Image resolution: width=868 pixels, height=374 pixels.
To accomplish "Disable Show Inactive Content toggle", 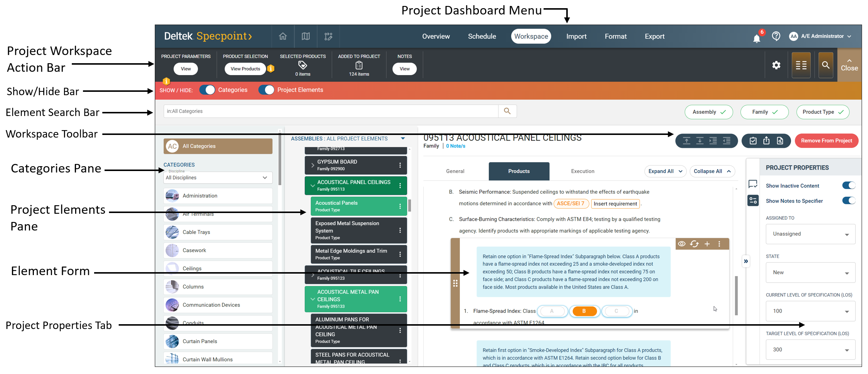I will coord(848,186).
